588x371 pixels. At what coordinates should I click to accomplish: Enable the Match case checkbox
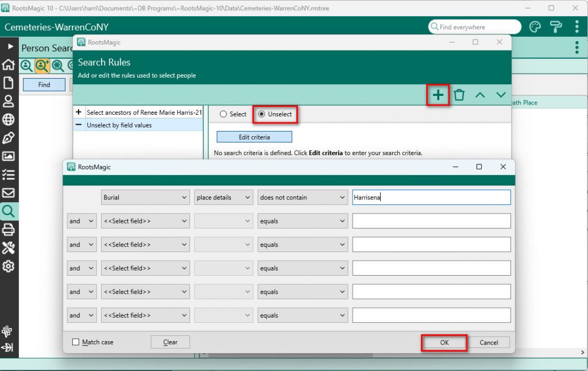pos(76,342)
